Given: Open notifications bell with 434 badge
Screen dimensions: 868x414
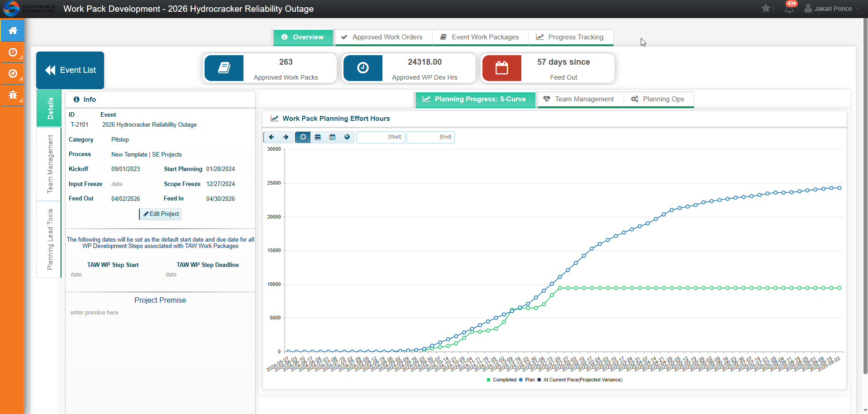Looking at the screenshot, I should (789, 9).
